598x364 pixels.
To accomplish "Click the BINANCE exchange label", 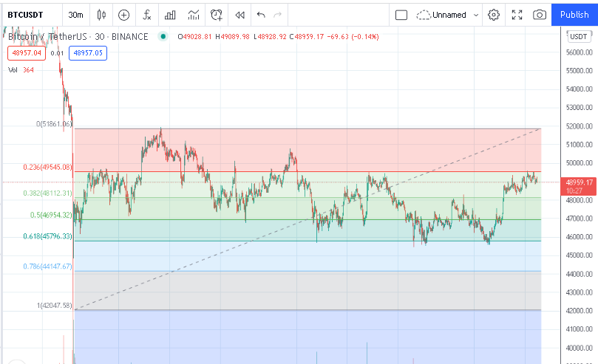I will (x=129, y=37).
